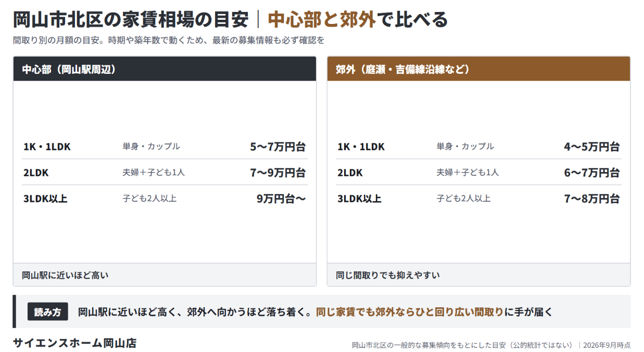Image resolution: width=644 pixels, height=352 pixels.
Task: Click the sentence 岡山駅に近いほど高く、郊外へ向かうほど落ち着く
Action: [195, 312]
